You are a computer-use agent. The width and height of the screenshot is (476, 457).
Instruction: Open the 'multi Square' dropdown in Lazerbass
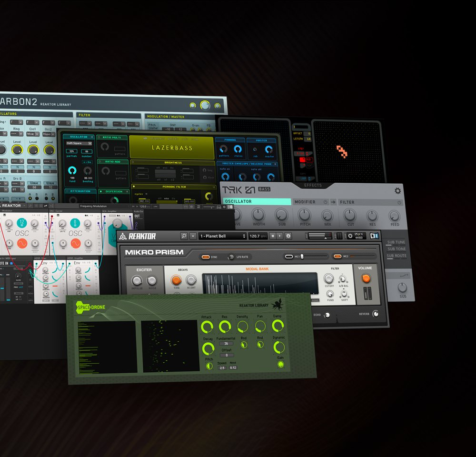click(x=79, y=143)
